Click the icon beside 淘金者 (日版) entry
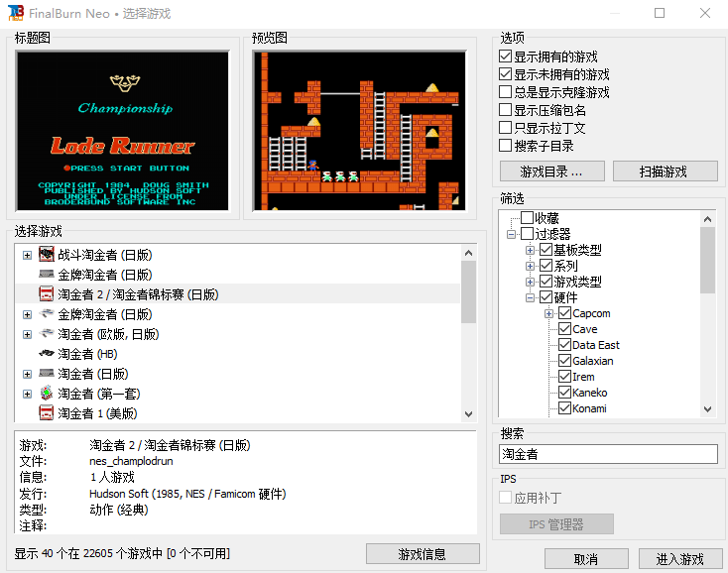Image resolution: width=728 pixels, height=573 pixels. tap(46, 374)
